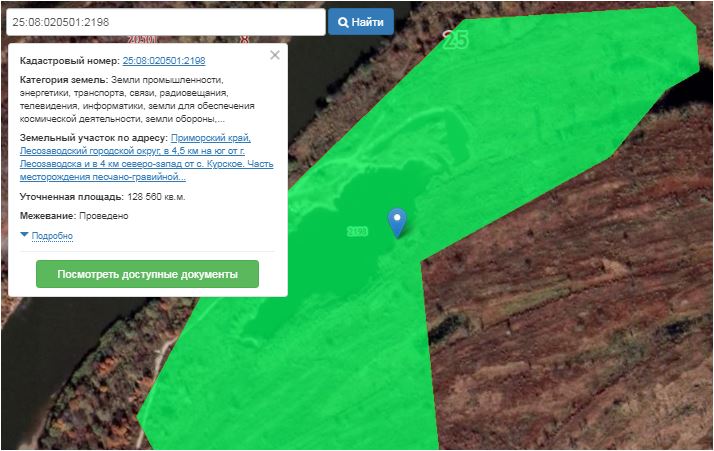Focus the cadastral number search field
Screen dimensions: 714x451
(x=164, y=22)
